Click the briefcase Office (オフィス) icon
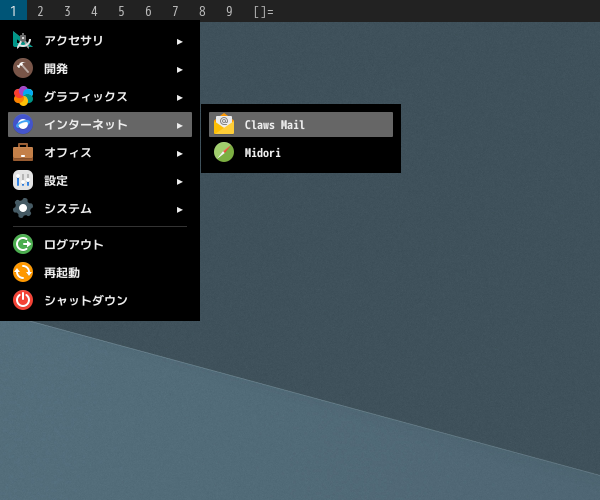600x500 pixels. (x=23, y=152)
